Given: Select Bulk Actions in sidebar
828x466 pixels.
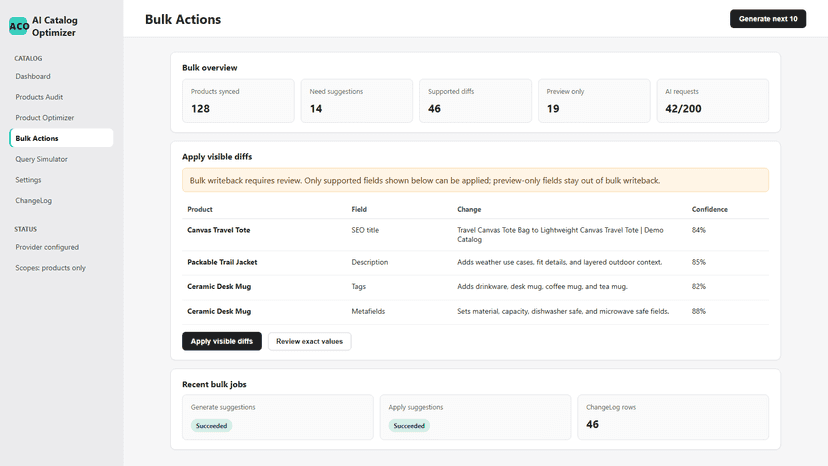Looking at the screenshot, I should click(x=61, y=138).
